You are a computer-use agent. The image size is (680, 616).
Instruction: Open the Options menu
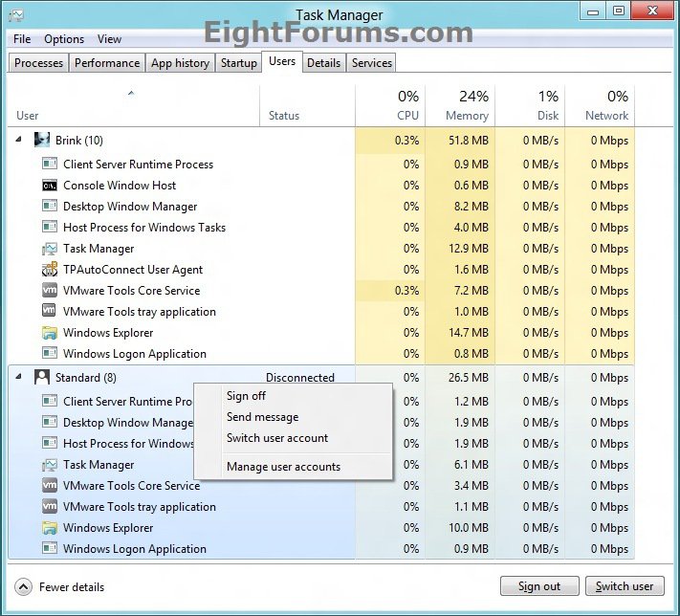point(64,39)
